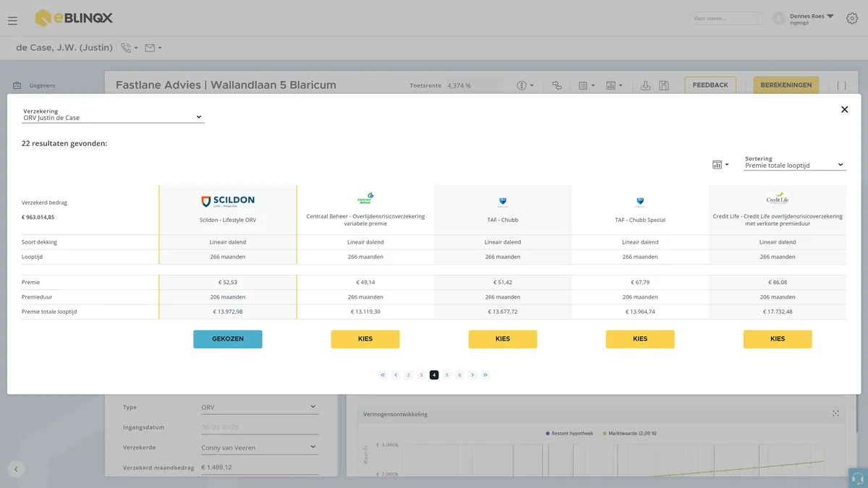Click the Dennes Roes user avatar

pos(778,19)
